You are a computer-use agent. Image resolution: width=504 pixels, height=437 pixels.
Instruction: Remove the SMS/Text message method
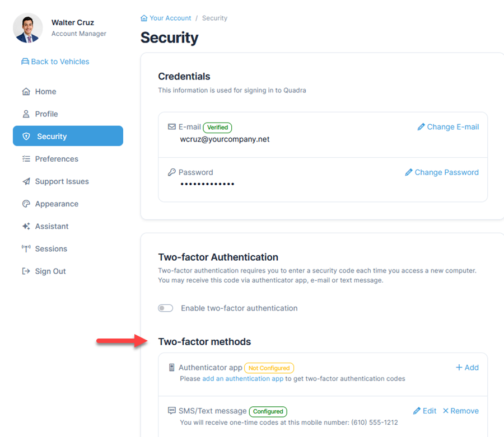(x=460, y=411)
